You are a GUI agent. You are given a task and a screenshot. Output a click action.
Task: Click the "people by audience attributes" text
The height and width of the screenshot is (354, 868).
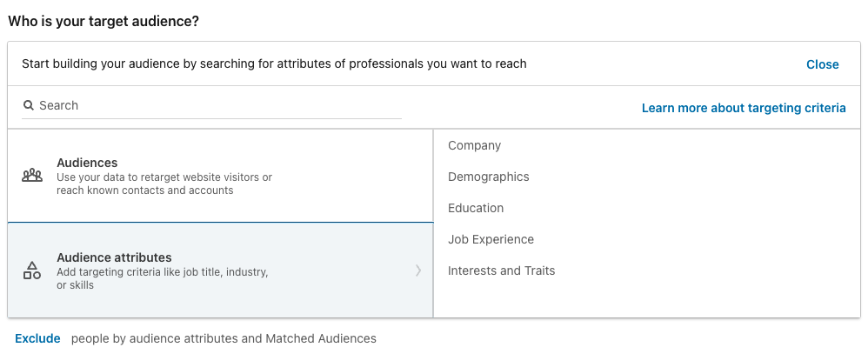[224, 338]
